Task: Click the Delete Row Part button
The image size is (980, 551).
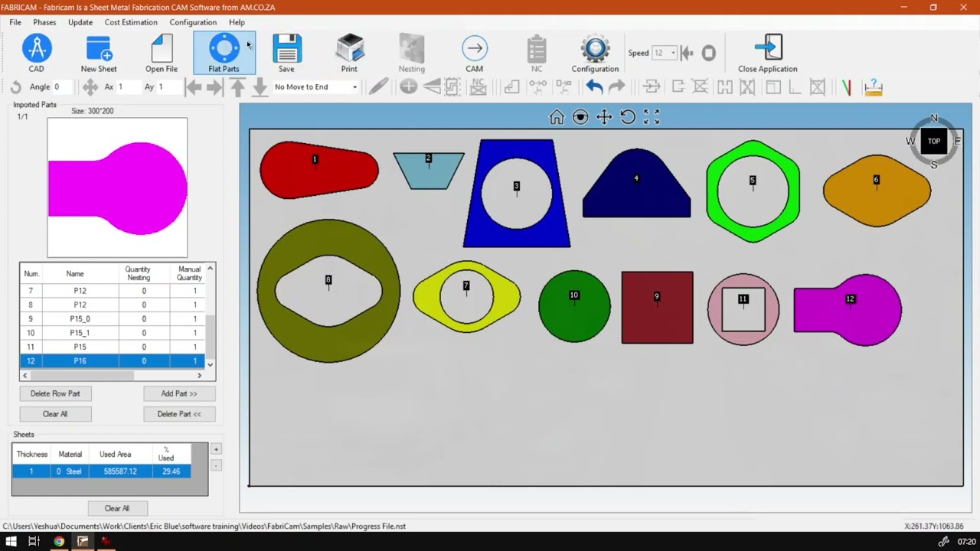Action: tap(55, 393)
